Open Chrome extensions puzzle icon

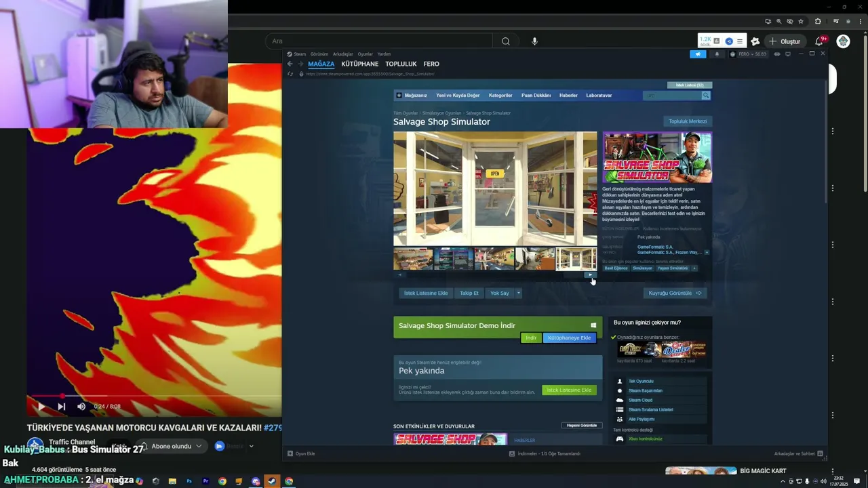pos(818,22)
